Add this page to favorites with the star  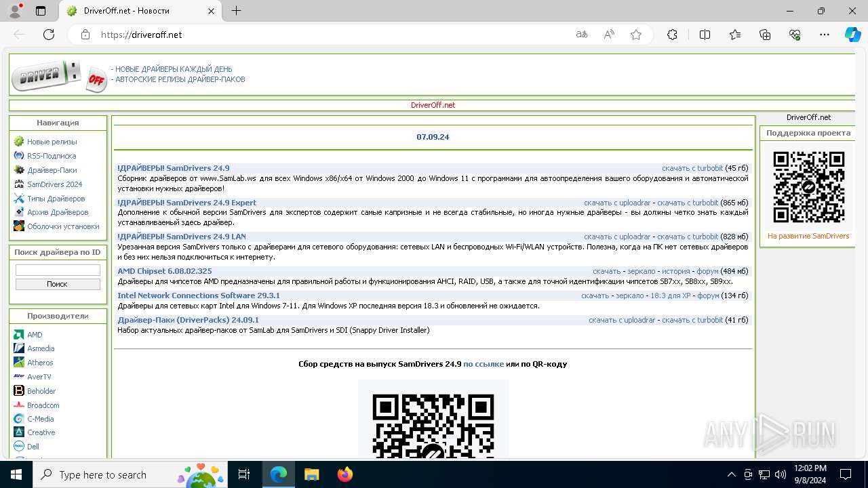point(636,35)
